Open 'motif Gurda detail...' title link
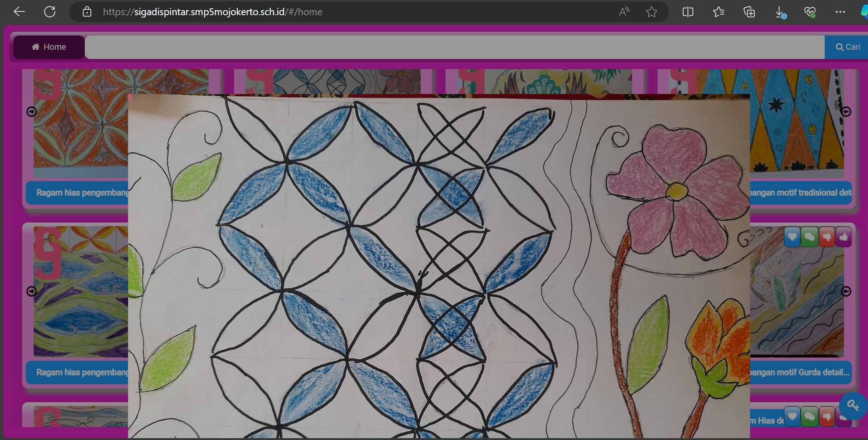Screen dimensions: 868x440 click(801, 372)
